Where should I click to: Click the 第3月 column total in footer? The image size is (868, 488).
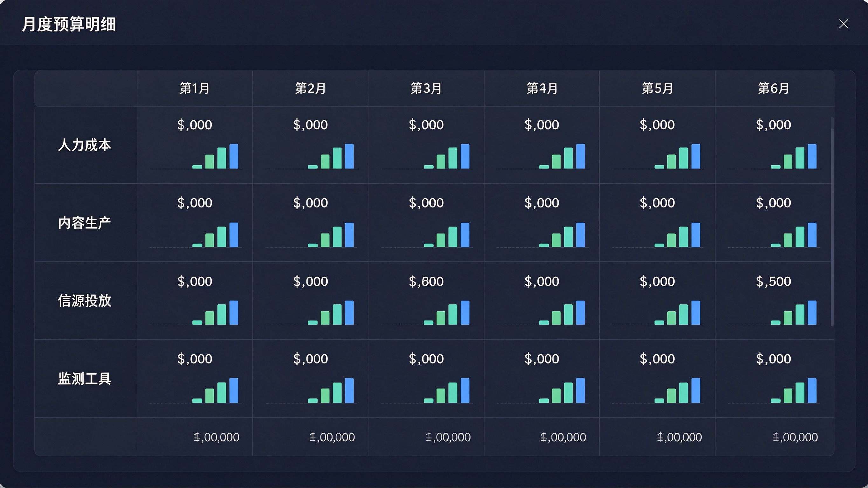coord(448,437)
